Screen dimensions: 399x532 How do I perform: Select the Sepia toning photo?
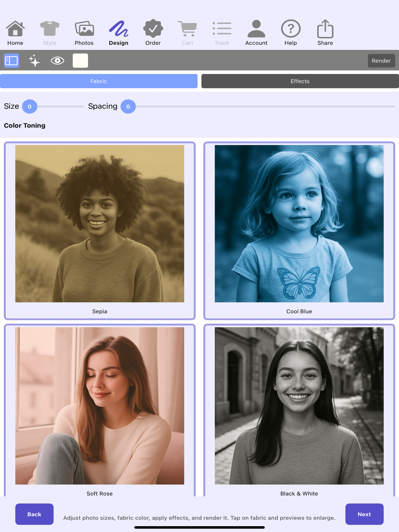(x=100, y=224)
